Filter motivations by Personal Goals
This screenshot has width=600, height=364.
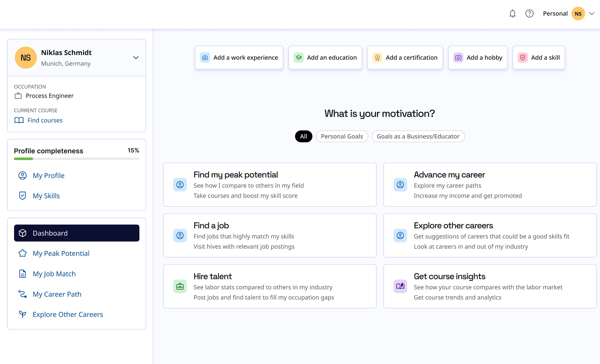click(x=342, y=136)
